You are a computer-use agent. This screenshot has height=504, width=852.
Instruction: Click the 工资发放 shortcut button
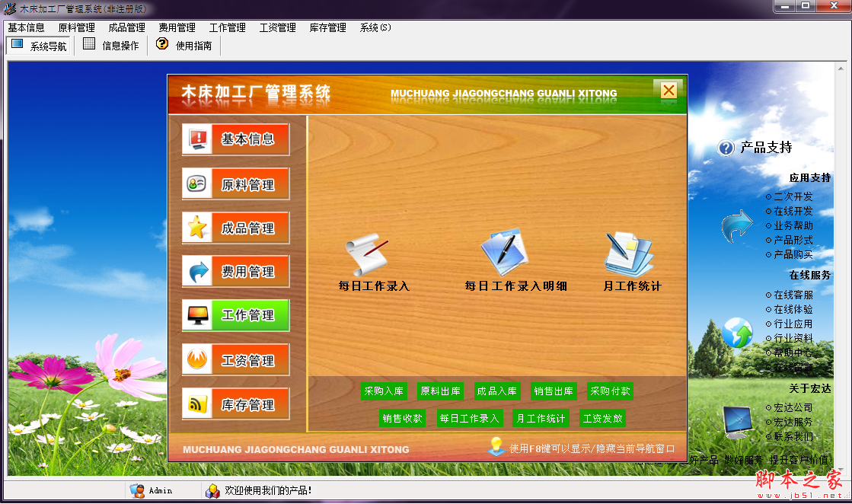tap(602, 418)
